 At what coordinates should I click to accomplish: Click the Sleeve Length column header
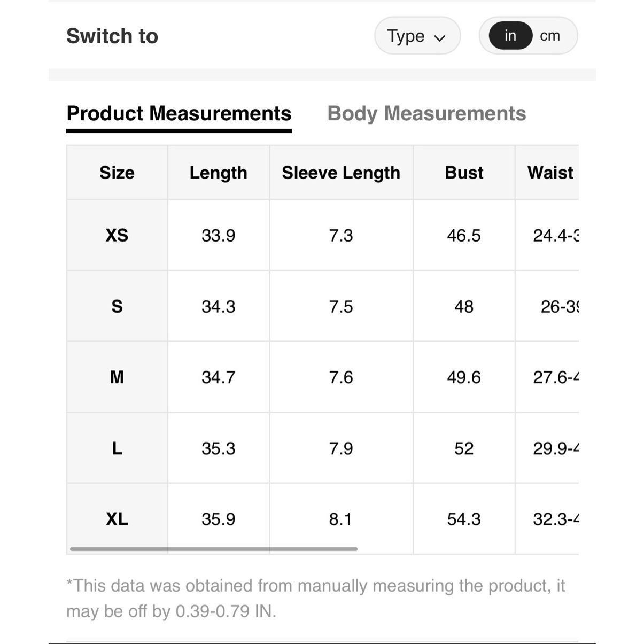tap(341, 173)
